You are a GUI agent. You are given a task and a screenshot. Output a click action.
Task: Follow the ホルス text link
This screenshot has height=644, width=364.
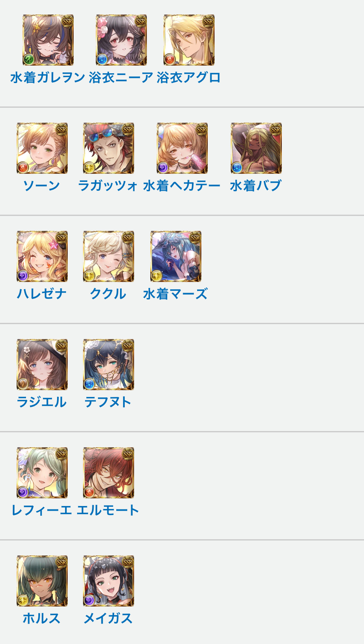point(42,618)
